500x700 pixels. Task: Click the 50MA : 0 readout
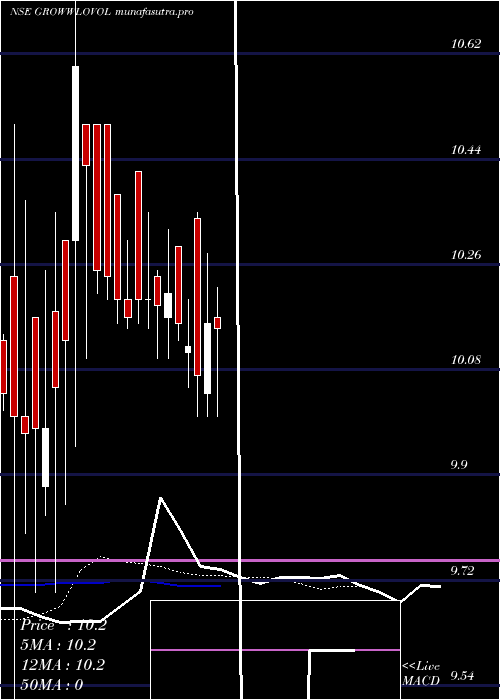coord(52,684)
